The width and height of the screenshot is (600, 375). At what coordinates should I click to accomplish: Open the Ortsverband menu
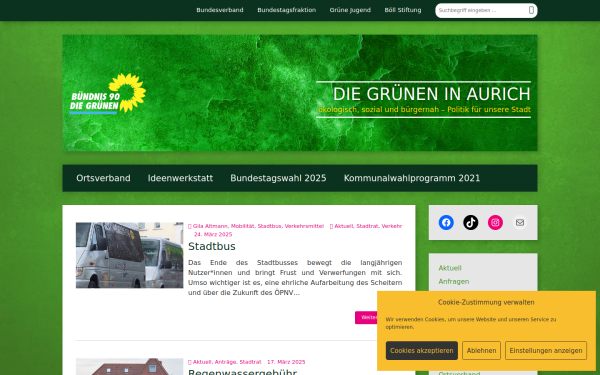[x=103, y=178]
